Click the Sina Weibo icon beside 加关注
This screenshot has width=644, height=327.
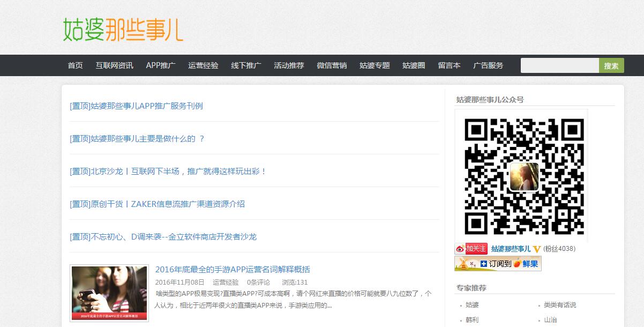click(x=460, y=249)
